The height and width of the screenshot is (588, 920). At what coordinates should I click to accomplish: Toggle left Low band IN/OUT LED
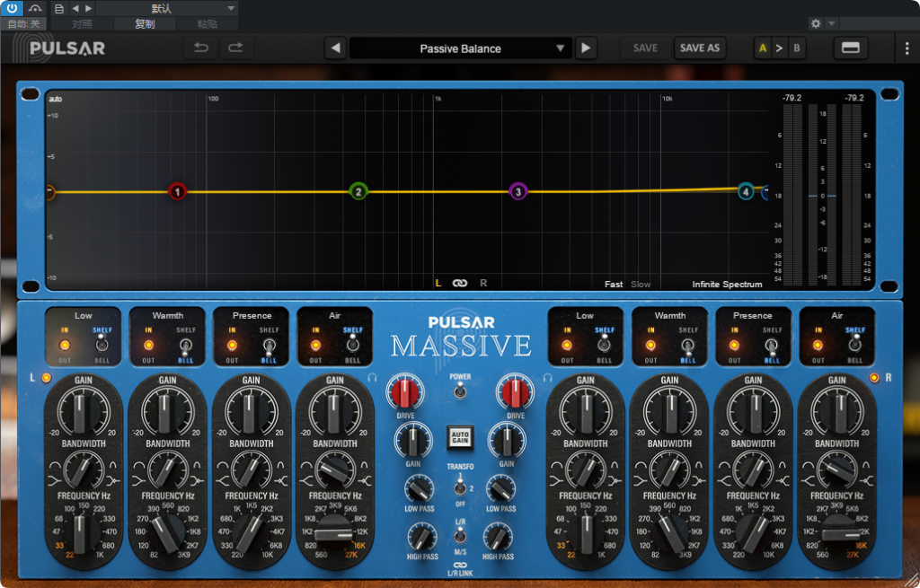coord(65,346)
